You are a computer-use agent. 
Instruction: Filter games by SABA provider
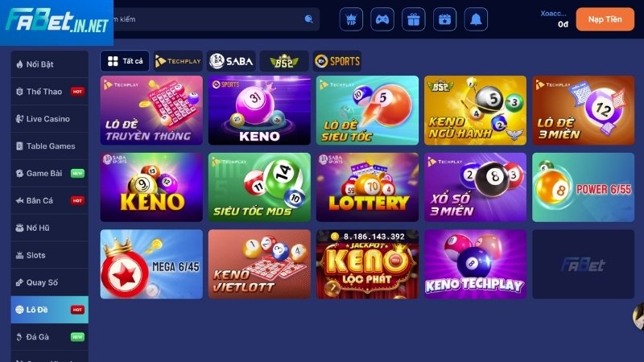click(231, 61)
